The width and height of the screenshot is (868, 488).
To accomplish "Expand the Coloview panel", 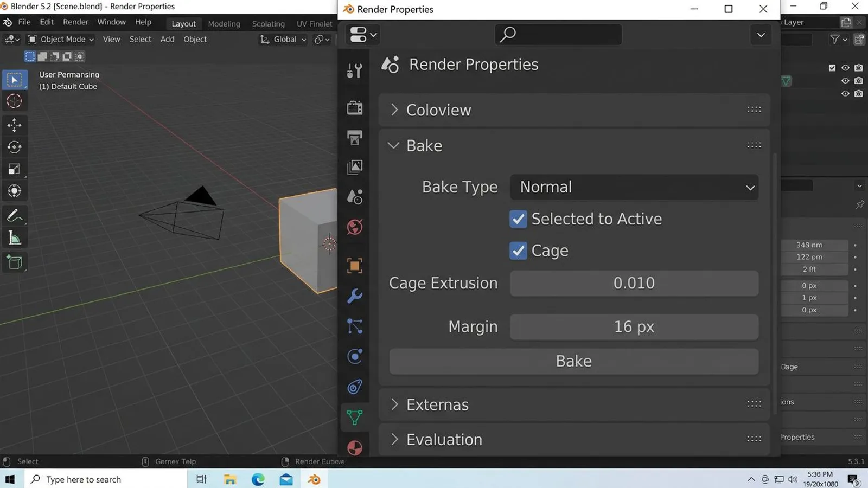I will click(574, 110).
